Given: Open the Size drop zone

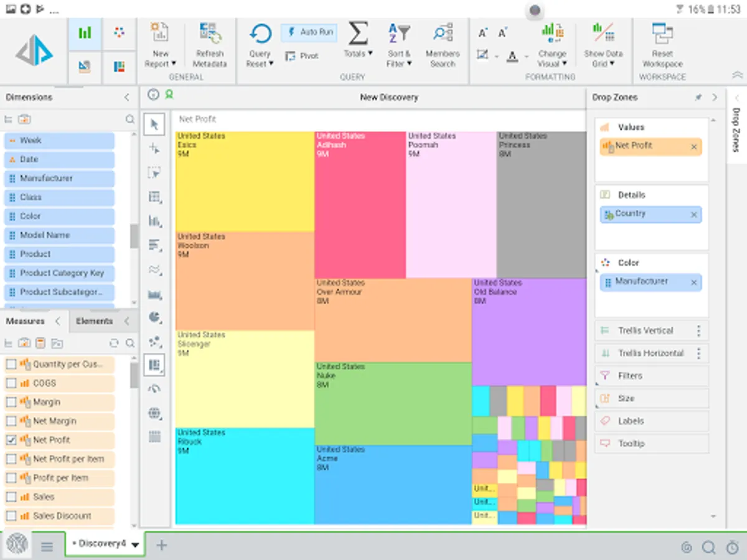Looking at the screenshot, I should (652, 398).
